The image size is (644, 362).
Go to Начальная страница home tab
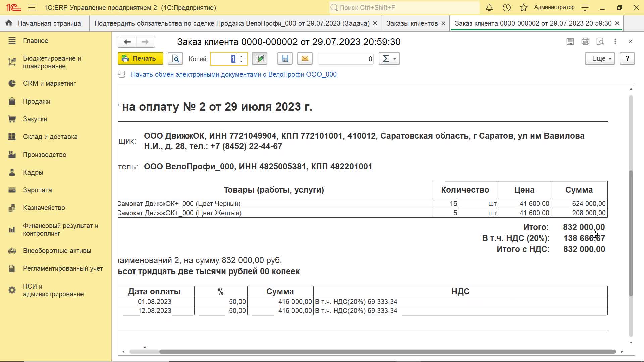(x=44, y=23)
